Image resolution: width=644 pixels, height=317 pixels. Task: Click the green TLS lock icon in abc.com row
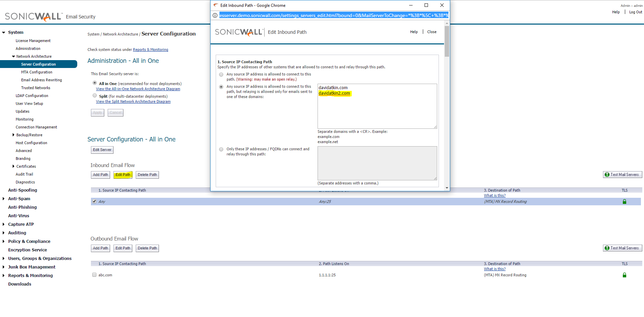(x=624, y=275)
